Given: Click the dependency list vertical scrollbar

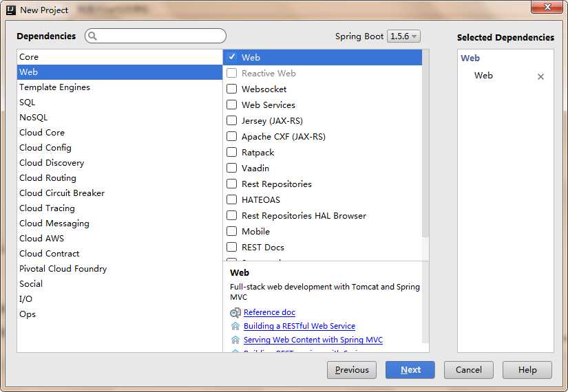Looking at the screenshot, I should tap(425, 143).
